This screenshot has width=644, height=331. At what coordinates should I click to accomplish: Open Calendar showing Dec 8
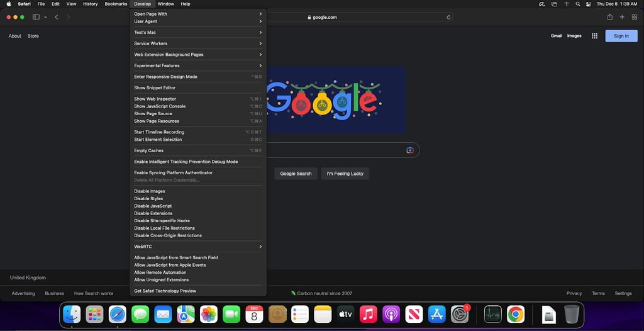tap(254, 315)
